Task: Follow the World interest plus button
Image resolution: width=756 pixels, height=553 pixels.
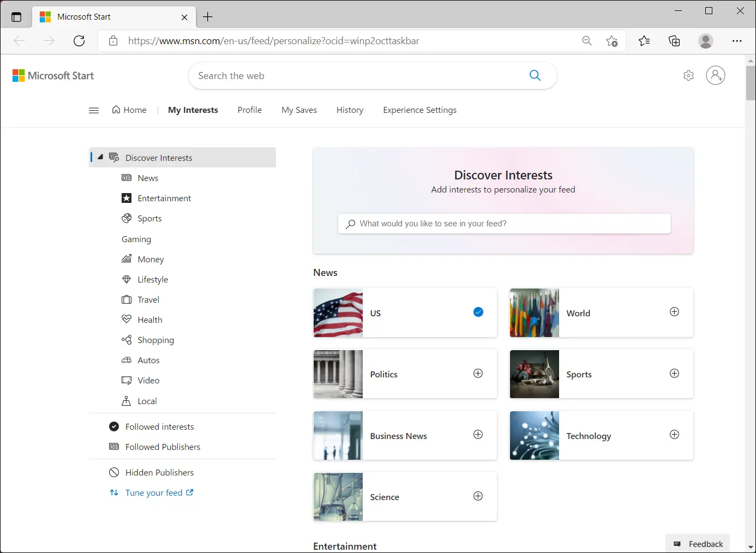Action: point(674,312)
